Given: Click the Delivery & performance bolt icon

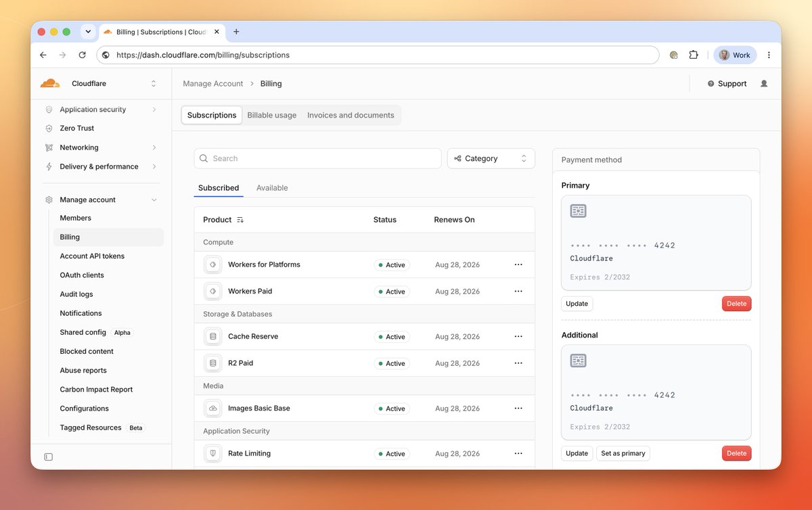Looking at the screenshot, I should (x=49, y=166).
